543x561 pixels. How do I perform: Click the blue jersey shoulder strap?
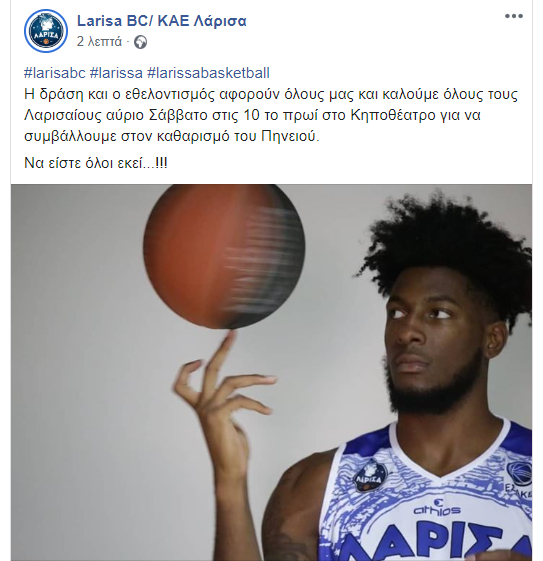tap(367, 438)
